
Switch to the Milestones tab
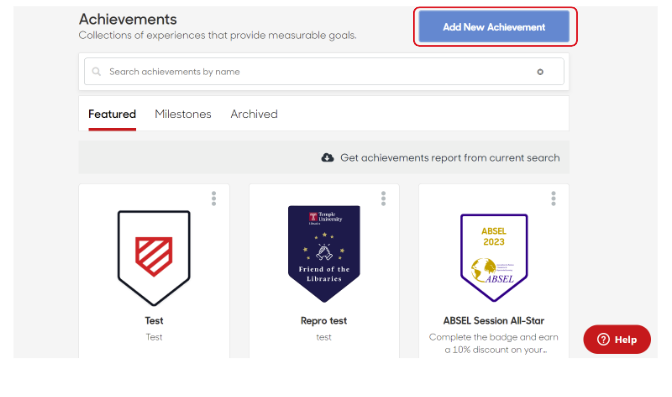pyautogui.click(x=183, y=114)
